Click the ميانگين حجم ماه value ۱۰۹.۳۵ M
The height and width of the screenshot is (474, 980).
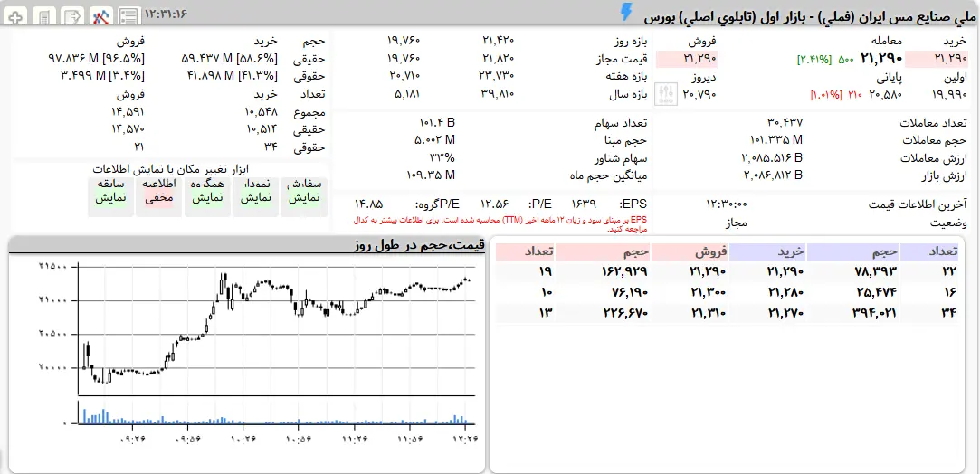[x=431, y=175]
